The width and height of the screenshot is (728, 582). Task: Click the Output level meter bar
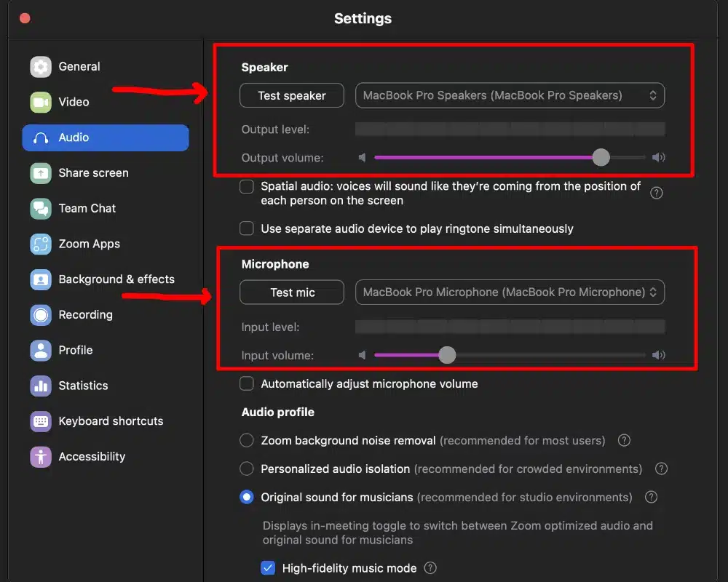click(x=510, y=129)
